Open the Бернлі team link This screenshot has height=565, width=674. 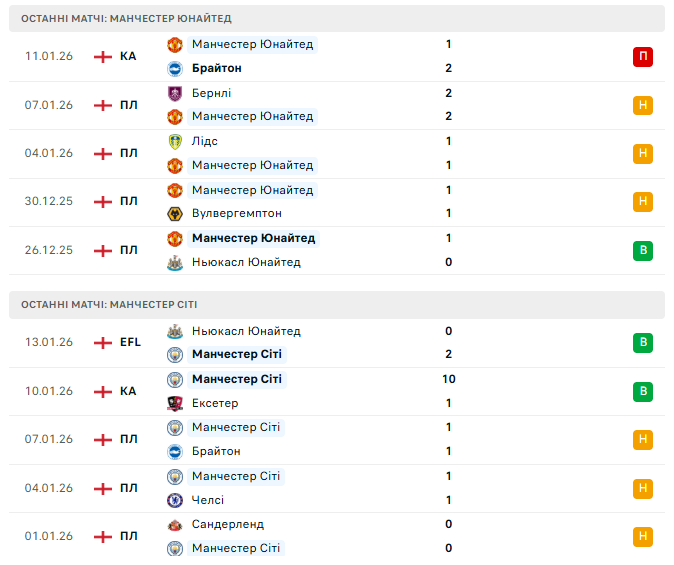tap(211, 93)
